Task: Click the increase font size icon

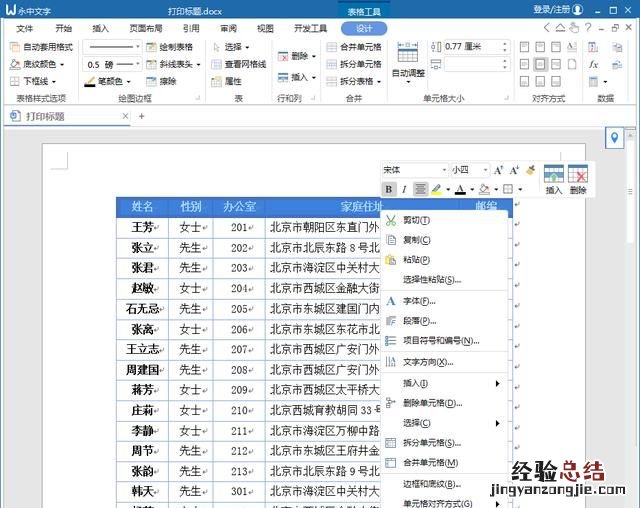Action: coord(499,170)
